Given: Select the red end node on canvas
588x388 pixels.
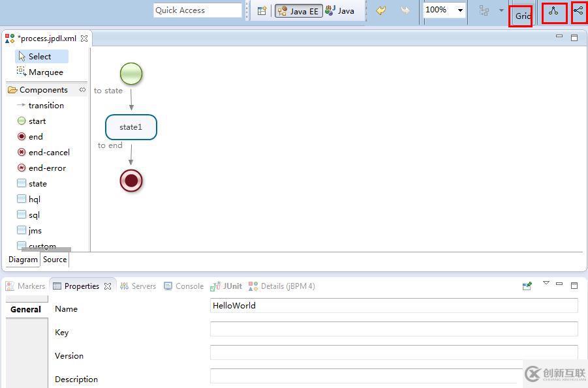Looking at the screenshot, I should tap(131, 181).
